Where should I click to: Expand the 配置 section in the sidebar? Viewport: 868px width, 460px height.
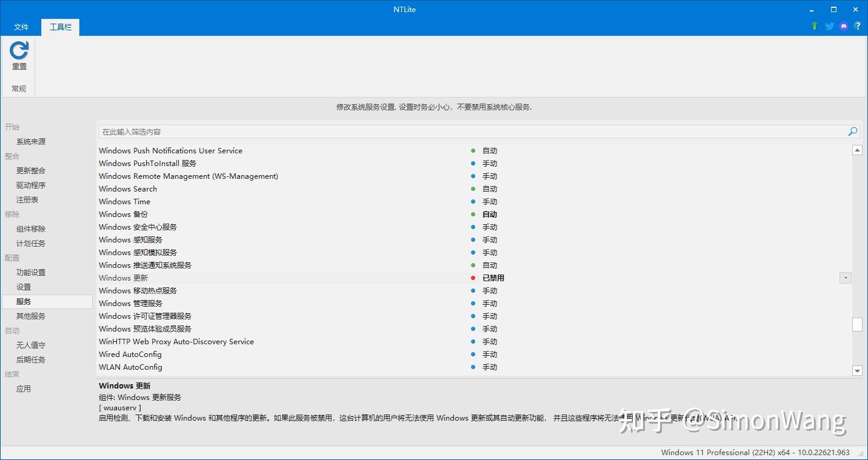[12, 258]
